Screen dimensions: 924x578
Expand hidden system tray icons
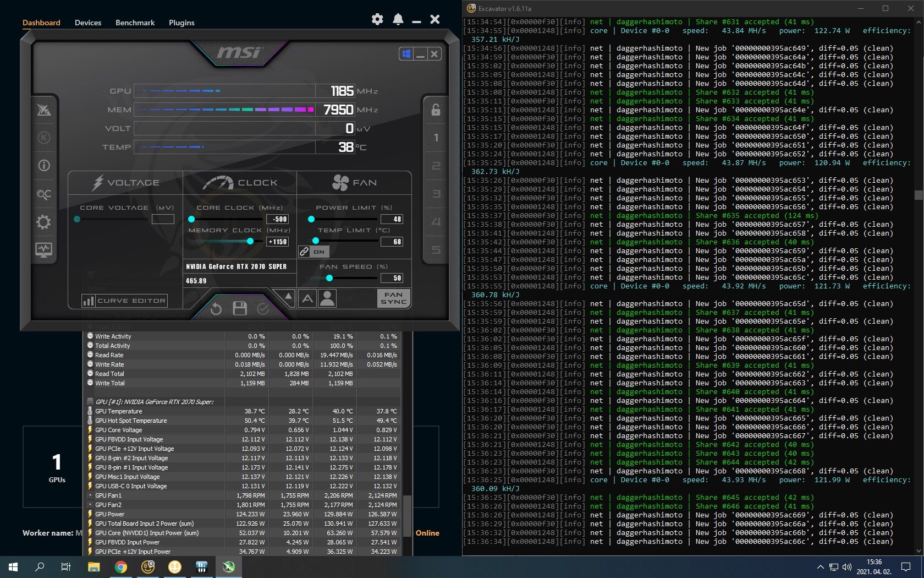coord(820,567)
